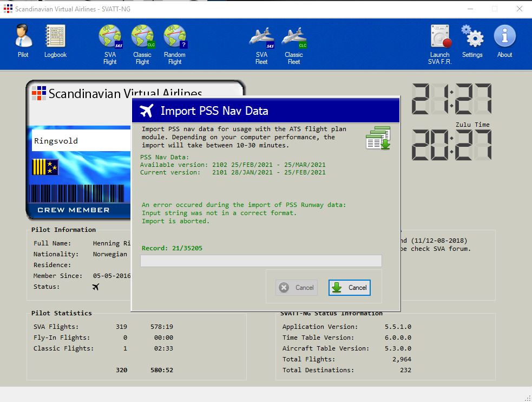The height and width of the screenshot is (402, 532).
Task: Click 'Import is aborted.' message
Action: coord(175,221)
